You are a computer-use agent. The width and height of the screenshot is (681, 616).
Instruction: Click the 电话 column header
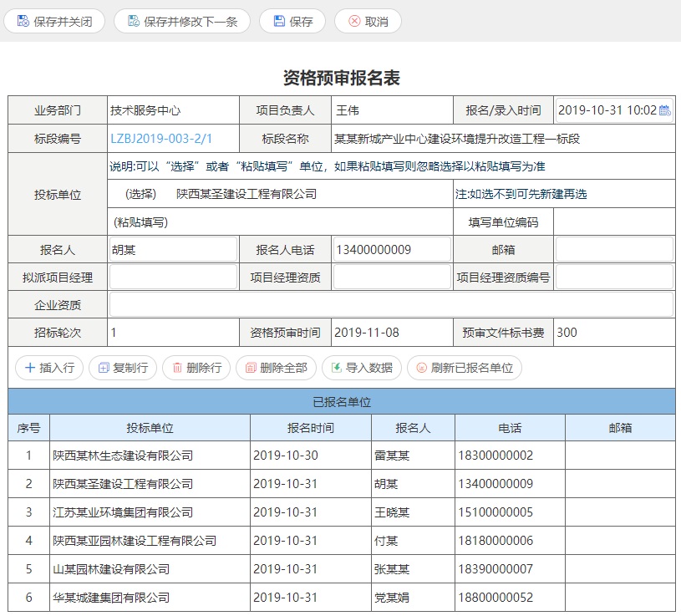pyautogui.click(x=510, y=428)
